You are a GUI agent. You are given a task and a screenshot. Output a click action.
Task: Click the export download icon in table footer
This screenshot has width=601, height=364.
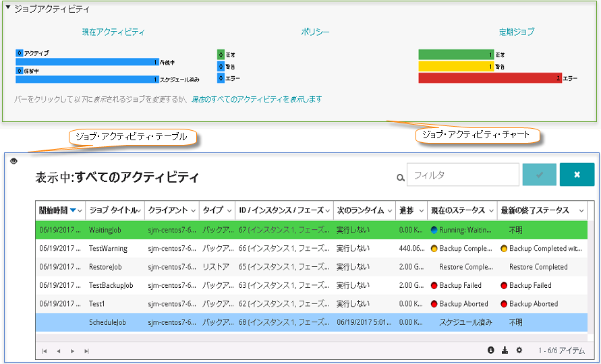tap(505, 350)
